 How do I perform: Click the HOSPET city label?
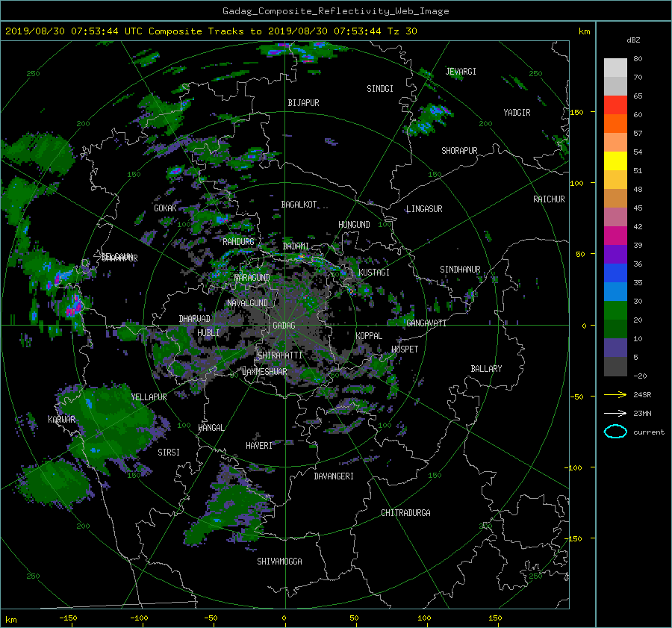click(x=405, y=349)
